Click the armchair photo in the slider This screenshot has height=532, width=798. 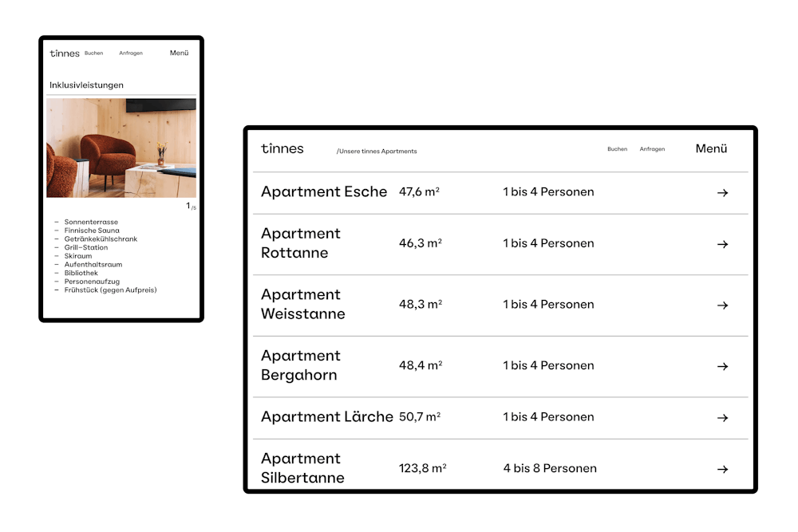121,148
